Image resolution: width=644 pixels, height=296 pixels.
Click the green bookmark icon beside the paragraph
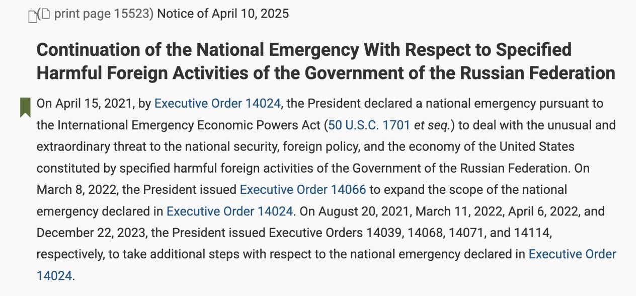tap(25, 107)
